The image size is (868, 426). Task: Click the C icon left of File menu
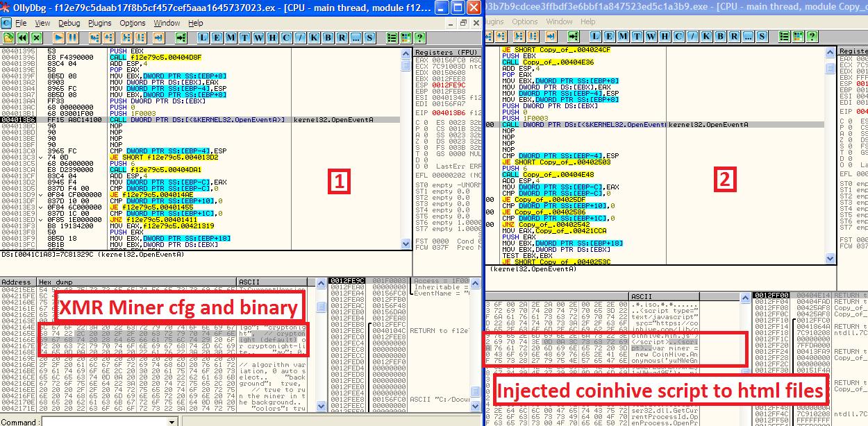pyautogui.click(x=6, y=23)
